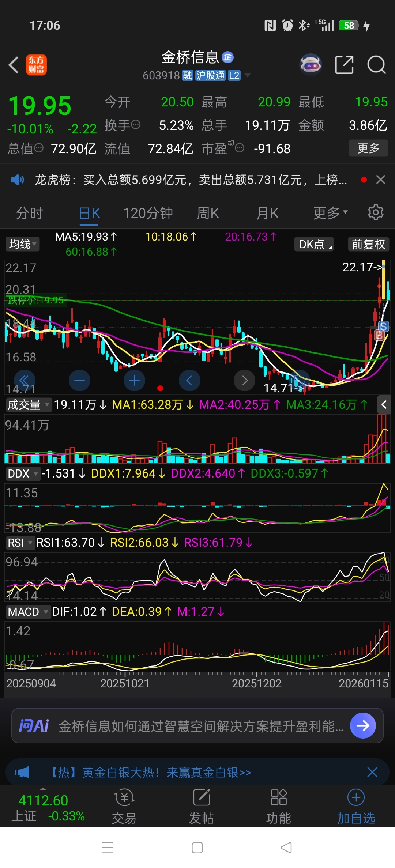This screenshot has width=395, height=868.
Task: Tap the 更多 quote details button
Action: pyautogui.click(x=368, y=148)
